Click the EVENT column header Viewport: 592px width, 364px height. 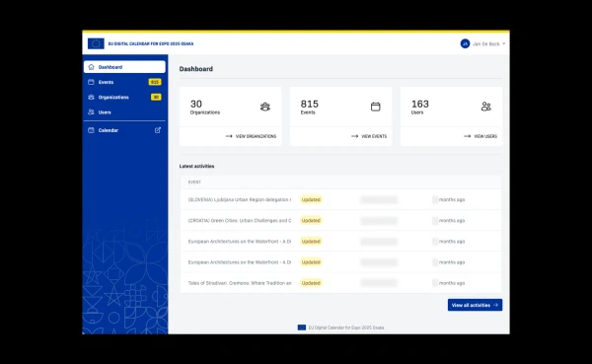tap(194, 182)
